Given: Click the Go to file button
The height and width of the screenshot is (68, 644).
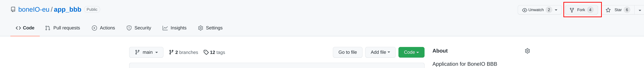Looking at the screenshot, I should pyautogui.click(x=347, y=52).
